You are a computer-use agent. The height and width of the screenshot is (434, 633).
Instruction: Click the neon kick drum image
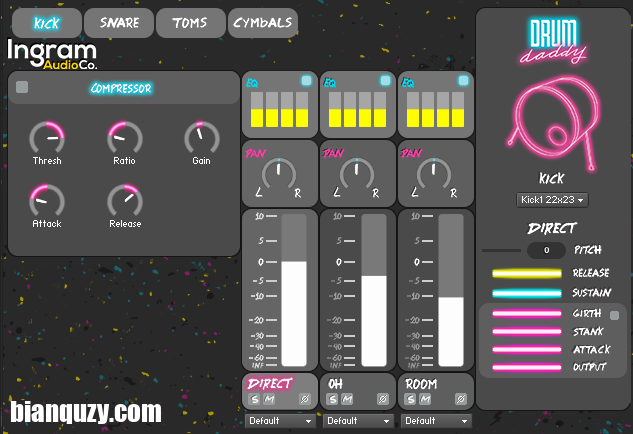click(x=553, y=122)
